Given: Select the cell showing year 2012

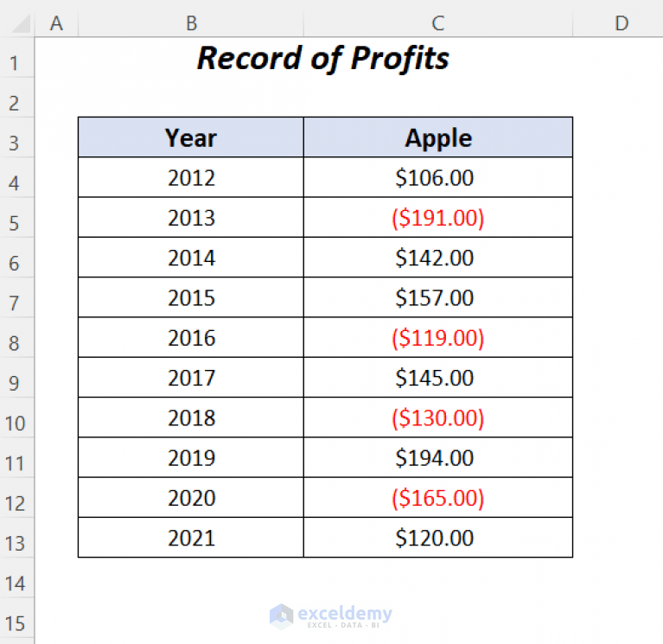Looking at the screenshot, I should click(x=191, y=177).
